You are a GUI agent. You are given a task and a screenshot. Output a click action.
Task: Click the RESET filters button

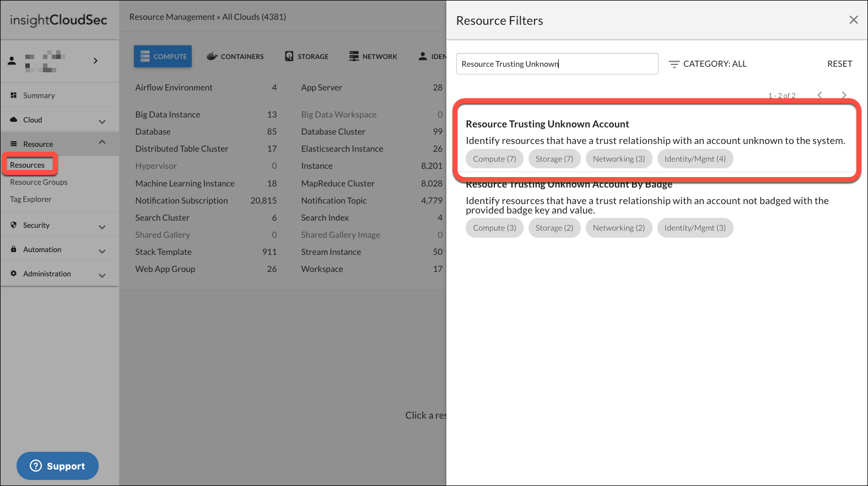[x=839, y=64]
